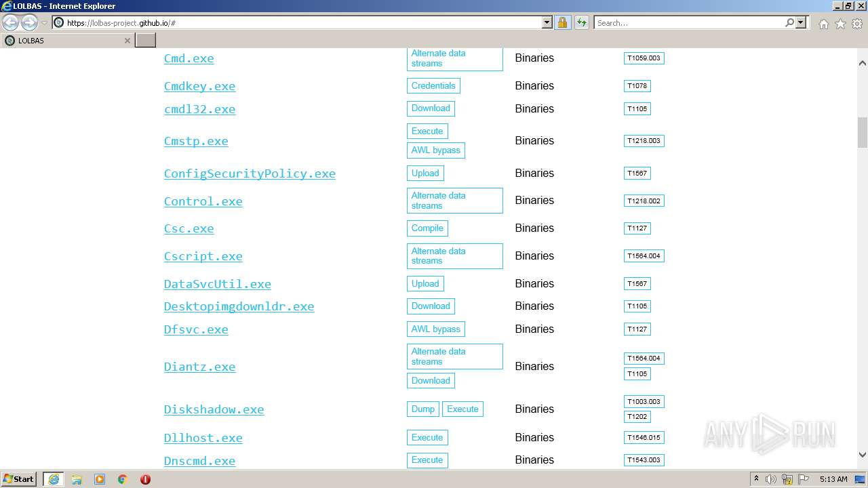Click the T1543.003 technique badge
The image size is (868, 488).
tap(644, 460)
